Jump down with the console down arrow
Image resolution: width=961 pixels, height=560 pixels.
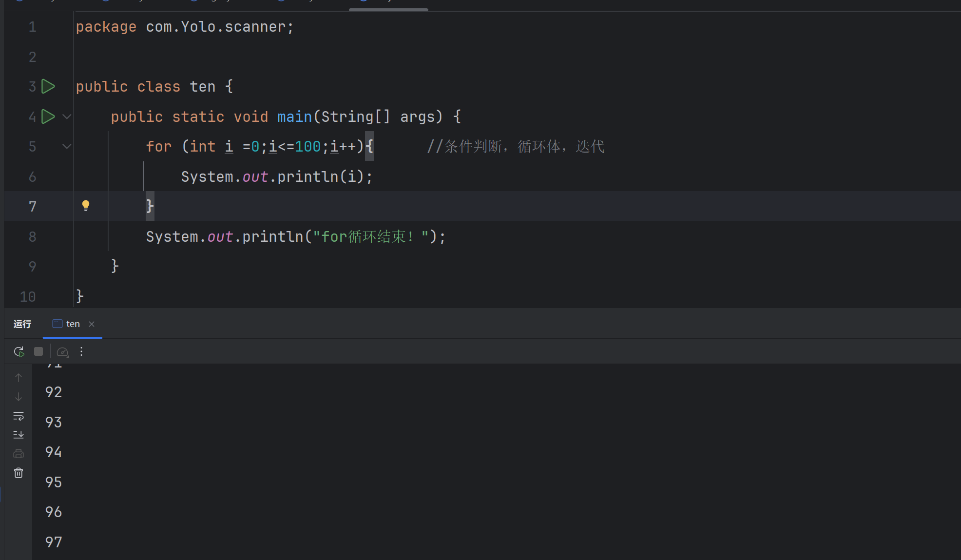pyautogui.click(x=19, y=397)
